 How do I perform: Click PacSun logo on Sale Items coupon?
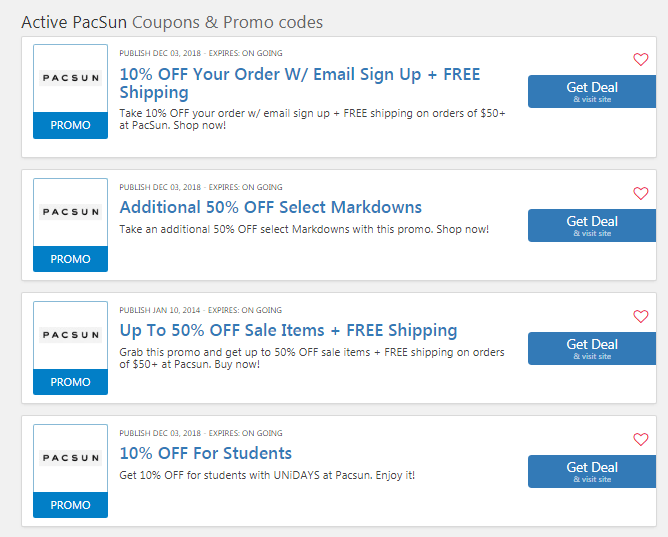click(70, 335)
